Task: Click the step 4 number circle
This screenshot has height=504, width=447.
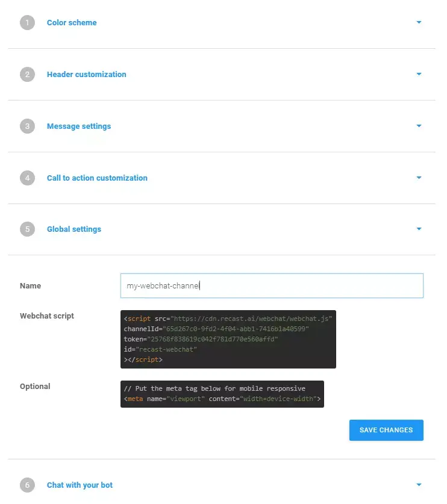Action: point(27,178)
